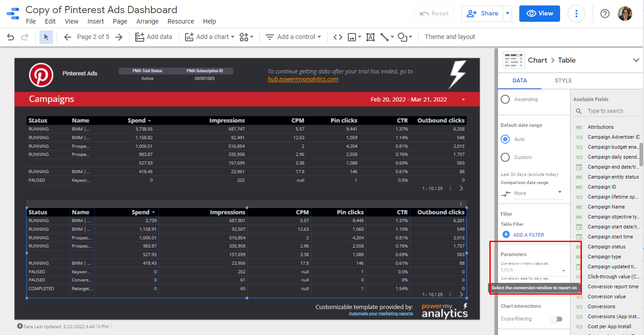Open the Add a control dropdown
Screen dimensions: 644x335
coord(293,37)
